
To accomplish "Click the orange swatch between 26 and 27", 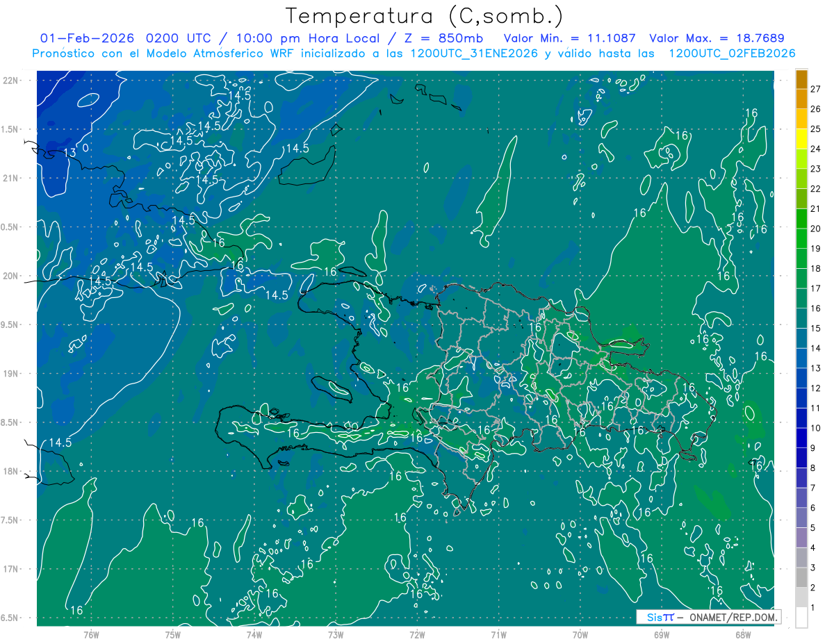I will 801,99.
